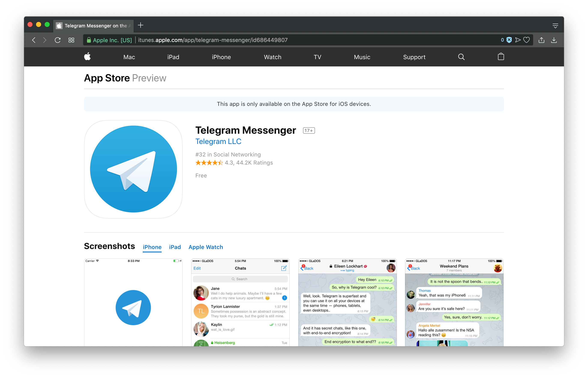This screenshot has height=378, width=588.
Task: Open the Apple site search magnifier
Action: pos(461,57)
